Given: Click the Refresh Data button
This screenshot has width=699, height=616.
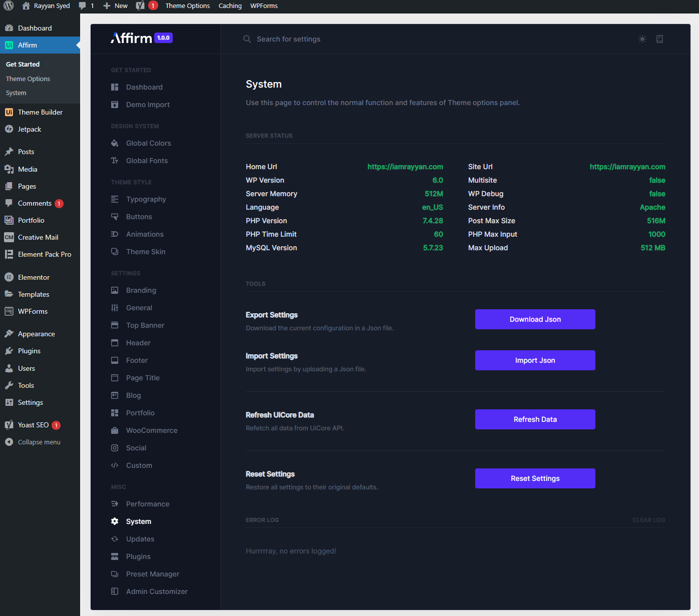Looking at the screenshot, I should [x=535, y=419].
